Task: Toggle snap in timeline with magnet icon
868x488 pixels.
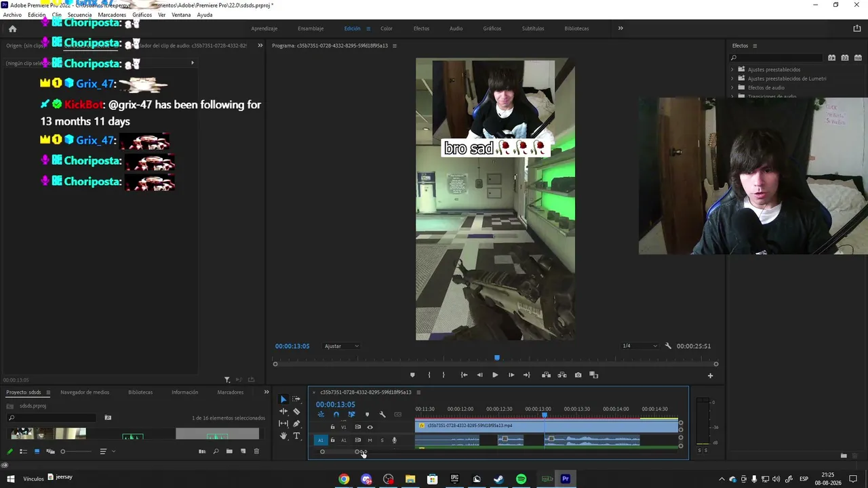Action: click(336, 415)
